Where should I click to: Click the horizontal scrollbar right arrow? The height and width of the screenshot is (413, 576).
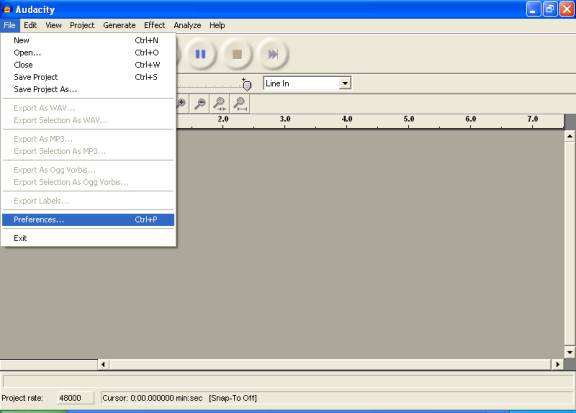(558, 364)
